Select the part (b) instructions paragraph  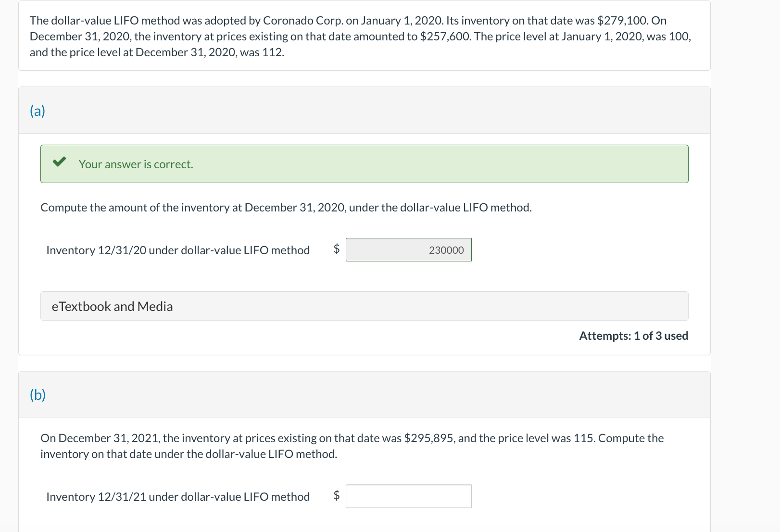[x=352, y=445]
